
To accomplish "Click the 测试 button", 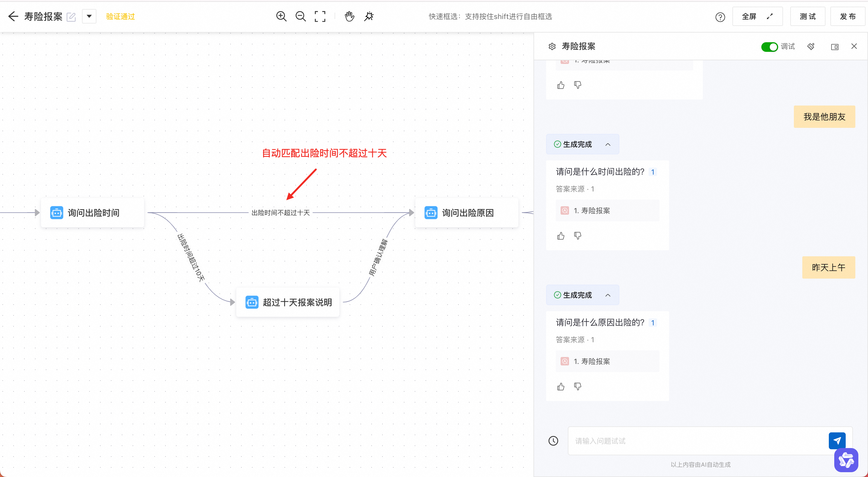I will coord(807,16).
